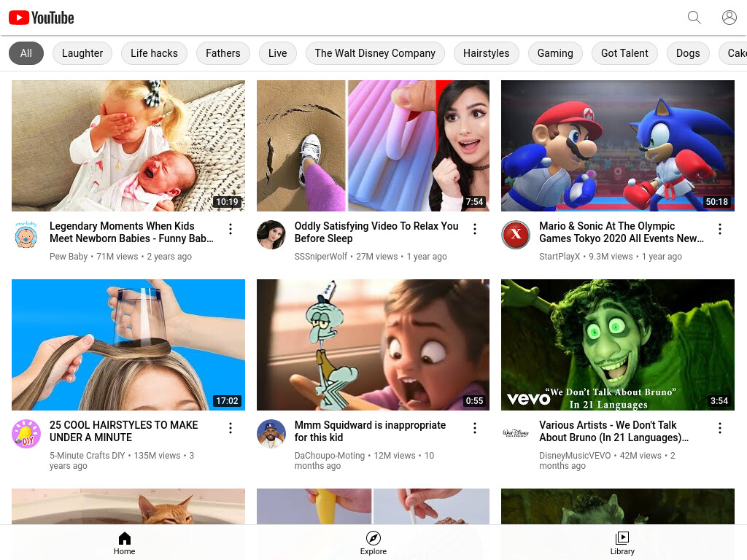Open options menu for Legendary Moments video
This screenshot has width=747, height=560.
click(x=231, y=229)
